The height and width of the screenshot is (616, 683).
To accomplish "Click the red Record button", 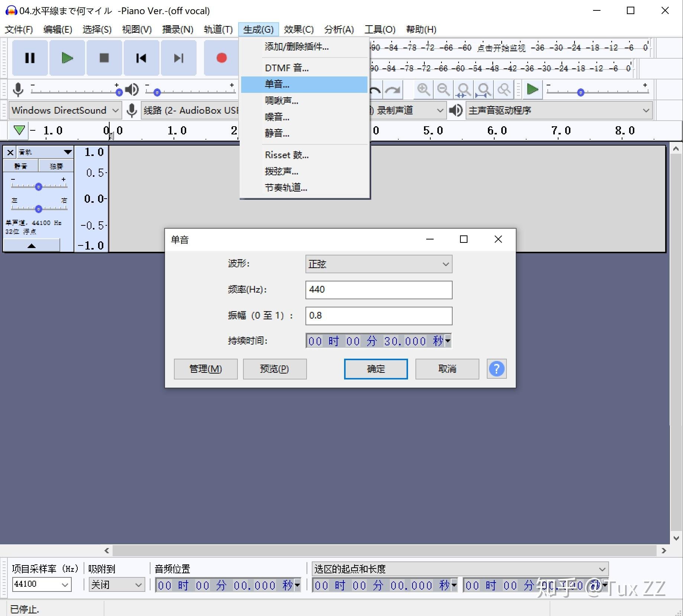I will (221, 58).
